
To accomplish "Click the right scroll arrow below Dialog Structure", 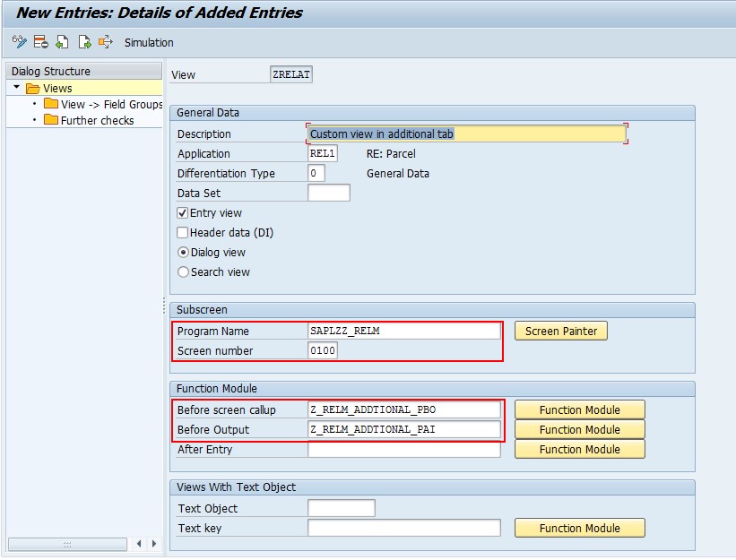I will click(x=152, y=544).
